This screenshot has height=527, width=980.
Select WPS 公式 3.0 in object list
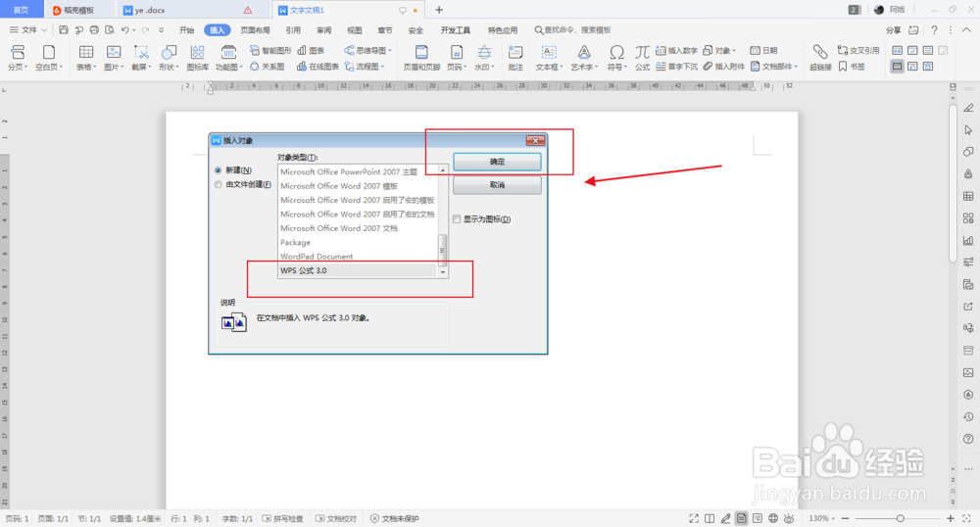357,270
